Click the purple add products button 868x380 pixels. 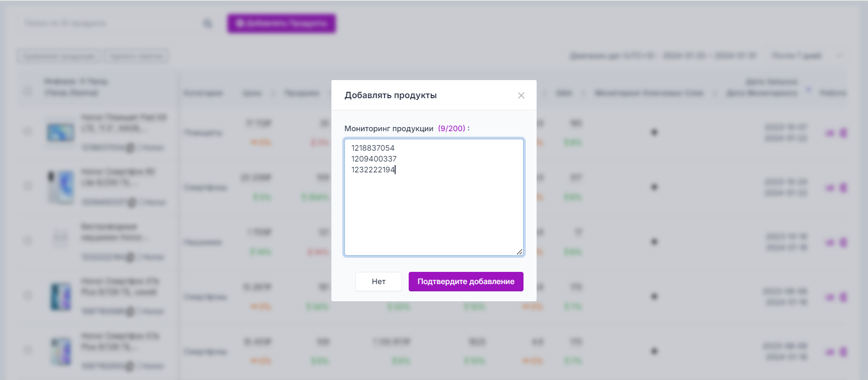click(x=281, y=24)
